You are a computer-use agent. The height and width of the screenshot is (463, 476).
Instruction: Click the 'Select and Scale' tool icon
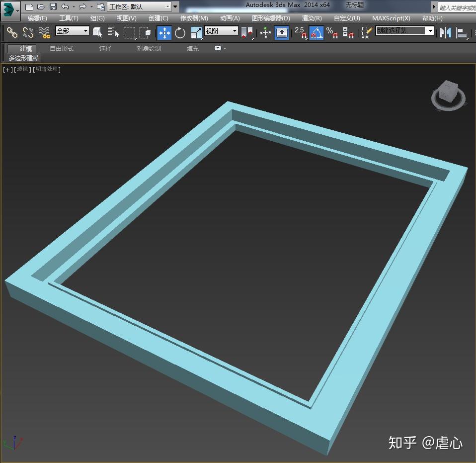197,33
